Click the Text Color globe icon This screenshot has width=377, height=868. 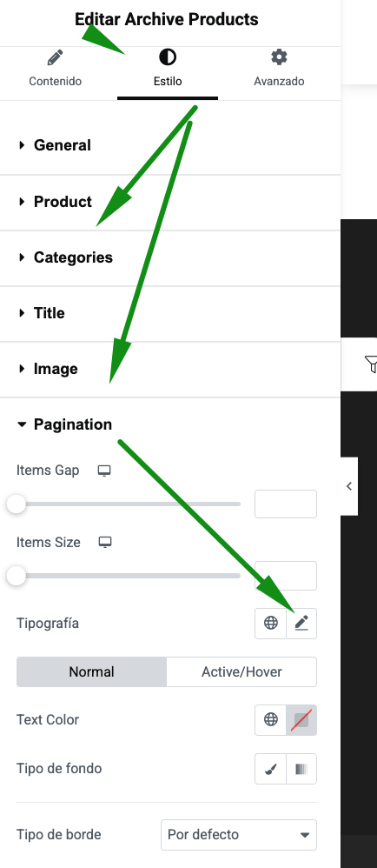click(271, 719)
